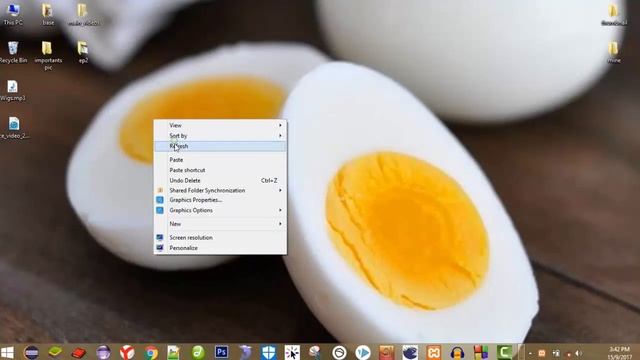Open XAMPP from the taskbar
The width and height of the screenshot is (640, 360).
coord(433,352)
